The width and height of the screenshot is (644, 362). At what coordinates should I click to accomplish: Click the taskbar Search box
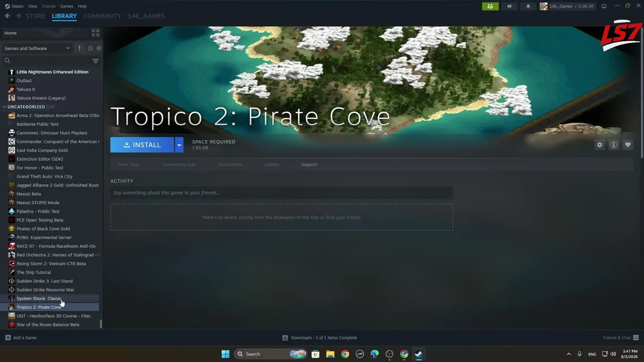click(x=271, y=354)
